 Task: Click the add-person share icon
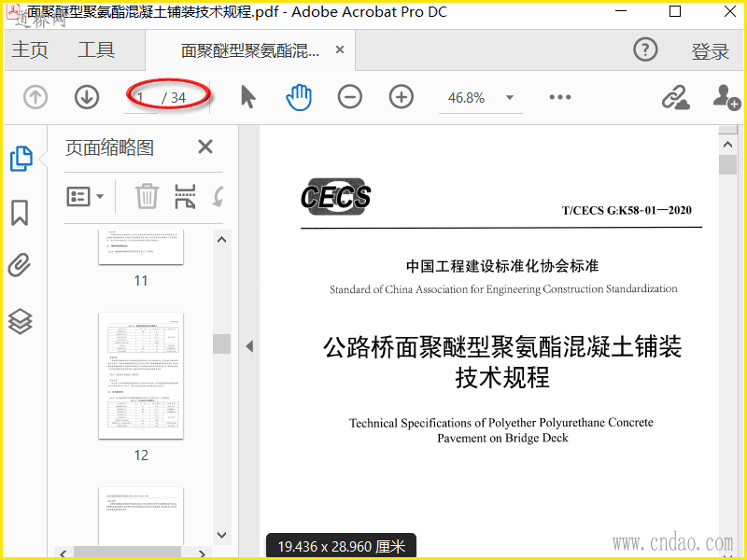point(726,97)
